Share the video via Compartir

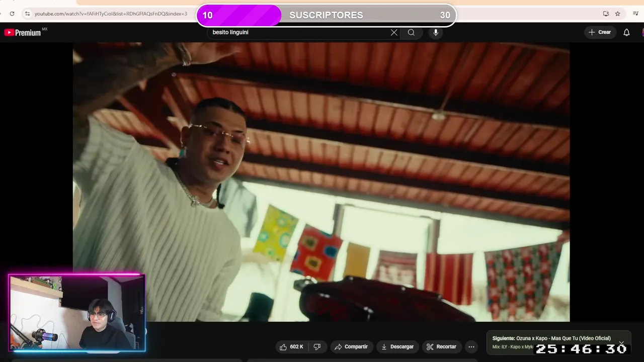click(x=351, y=346)
